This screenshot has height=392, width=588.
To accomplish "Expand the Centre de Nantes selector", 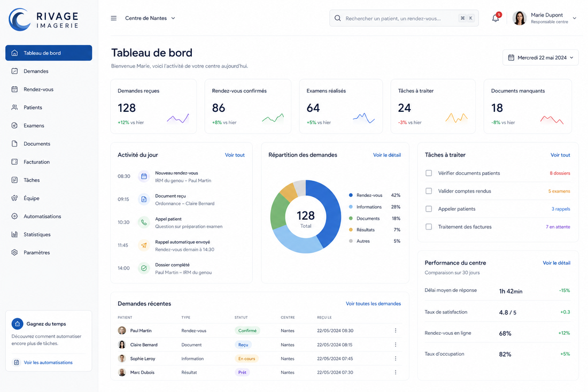I will coord(150,18).
